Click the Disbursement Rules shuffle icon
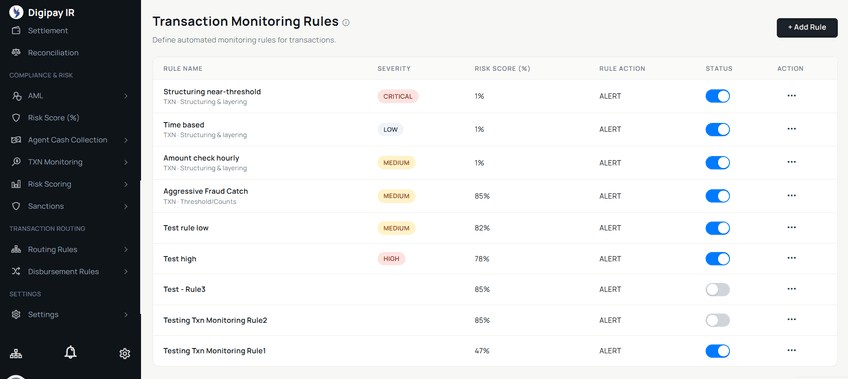This screenshot has width=848, height=379. coord(16,272)
